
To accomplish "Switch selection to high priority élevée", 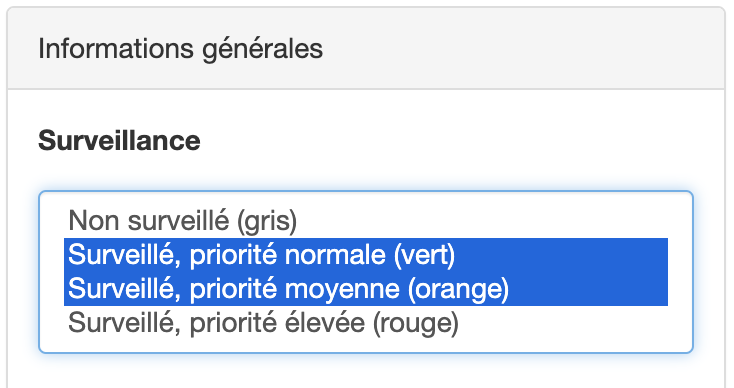I will (x=366, y=322).
